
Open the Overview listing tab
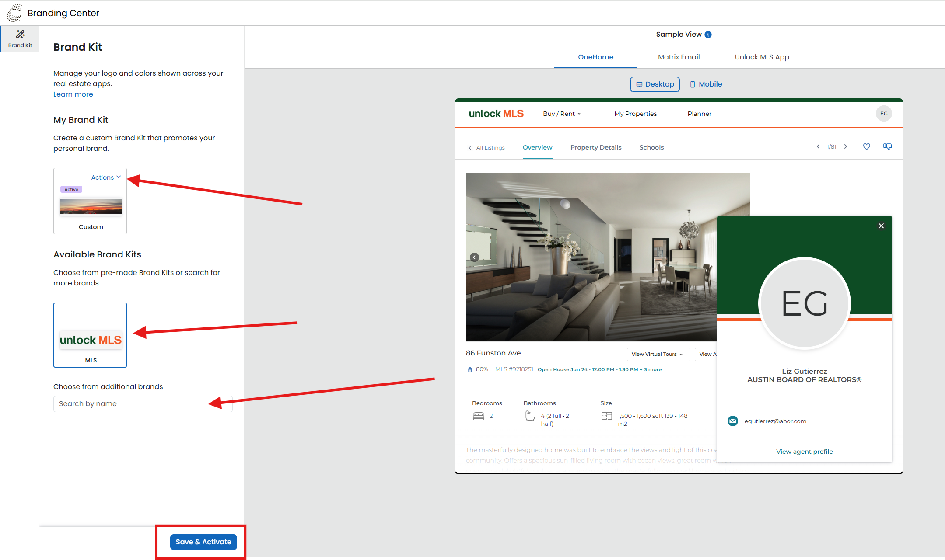coord(538,148)
